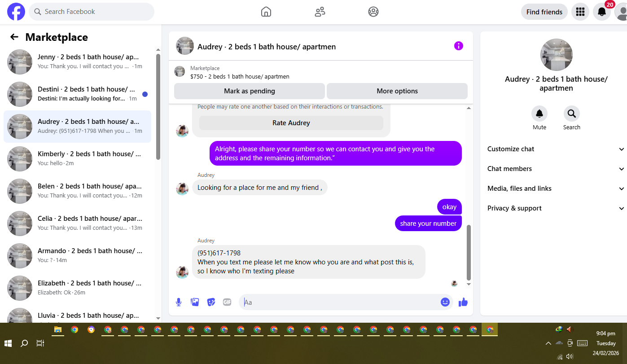
Task: Click the Marketplace listing thumbnail
Action: [x=180, y=71]
